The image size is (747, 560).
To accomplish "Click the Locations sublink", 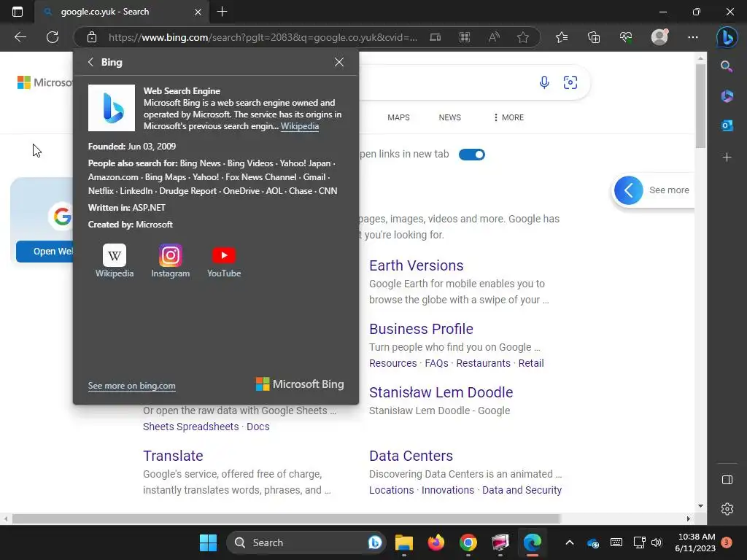I will (x=391, y=490).
